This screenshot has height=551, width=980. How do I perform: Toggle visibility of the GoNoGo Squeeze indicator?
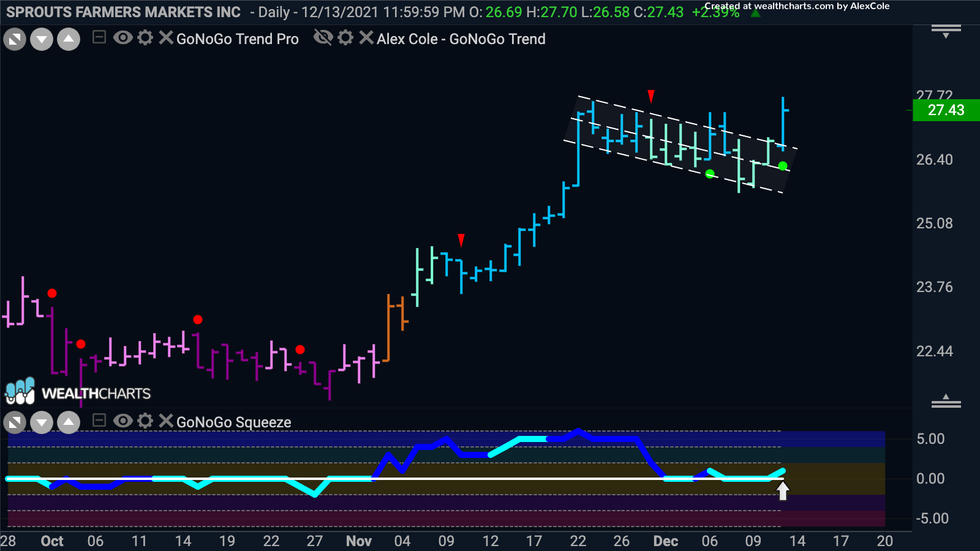click(x=123, y=421)
